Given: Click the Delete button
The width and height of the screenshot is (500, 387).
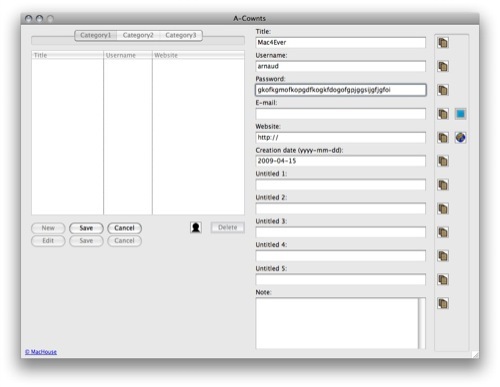Looking at the screenshot, I should click(x=228, y=228).
